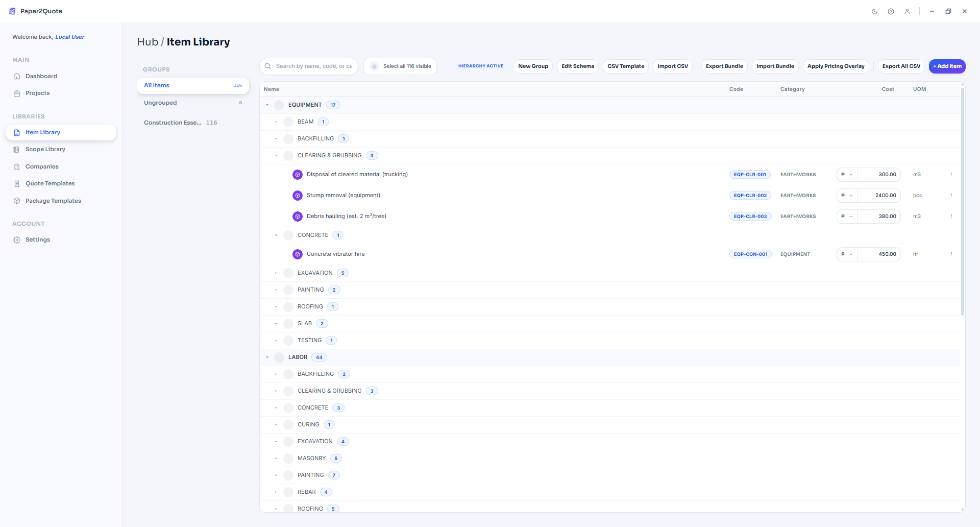
Task: Select the Ungrouped group
Action: (x=193, y=103)
